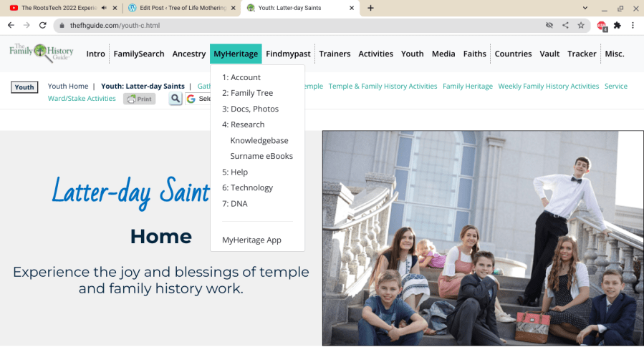Viewport: 644px width, 362px height.
Task: Expand the tab search chevron
Action: (x=585, y=8)
